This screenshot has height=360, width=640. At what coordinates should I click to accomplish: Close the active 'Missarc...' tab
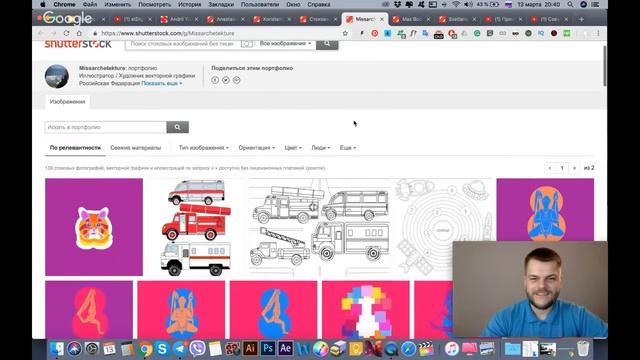click(x=382, y=19)
